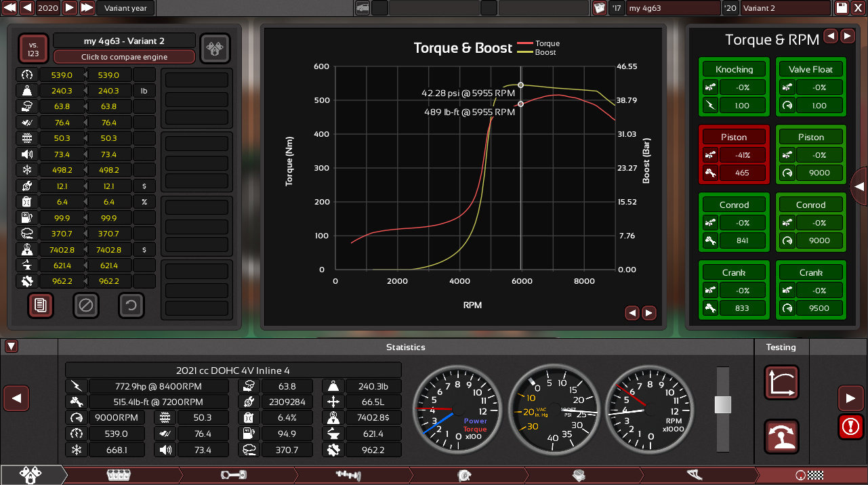This screenshot has width=868, height=485.
Task: Click the circular undo arrow icon
Action: 131,305
